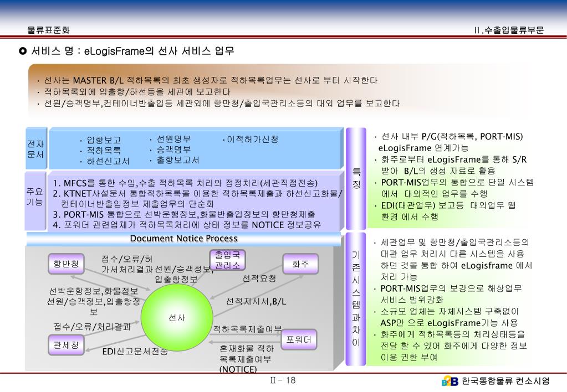Click the label 선적지시서,B/L

click(x=256, y=302)
